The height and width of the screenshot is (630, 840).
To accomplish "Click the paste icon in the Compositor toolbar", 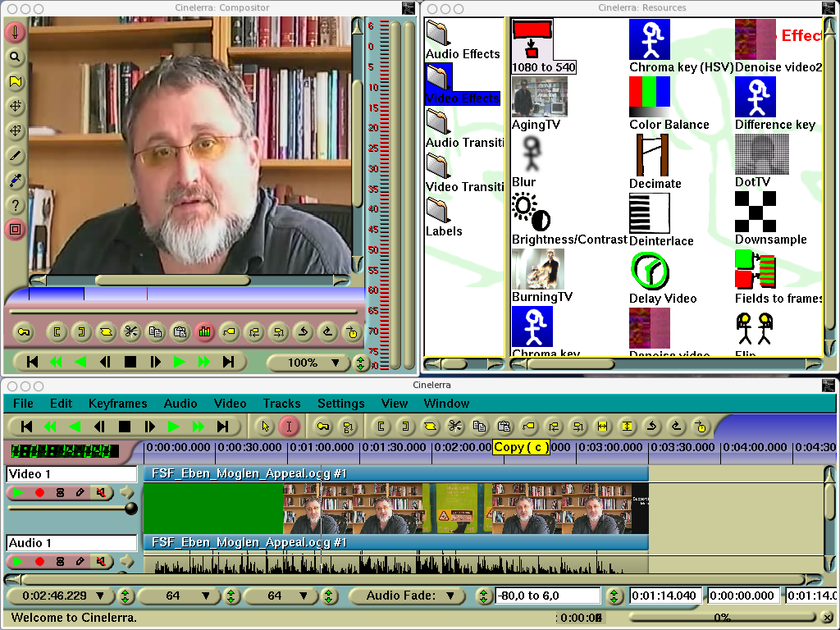I will [180, 332].
